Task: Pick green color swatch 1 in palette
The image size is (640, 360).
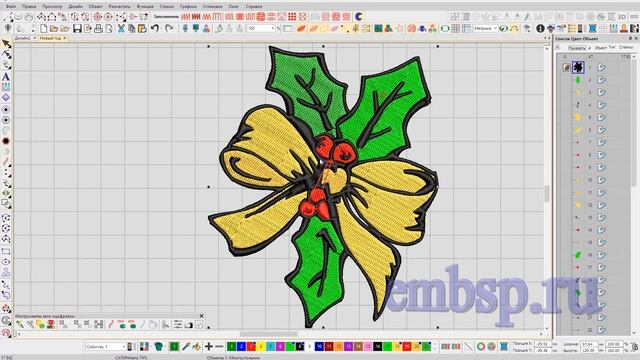Action: pyautogui.click(x=231, y=347)
